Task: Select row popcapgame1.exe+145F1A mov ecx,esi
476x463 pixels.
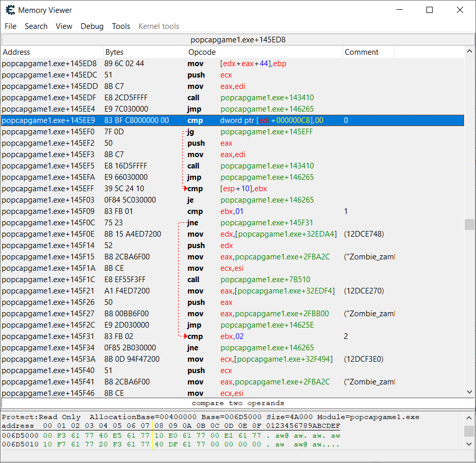Action: point(232,268)
